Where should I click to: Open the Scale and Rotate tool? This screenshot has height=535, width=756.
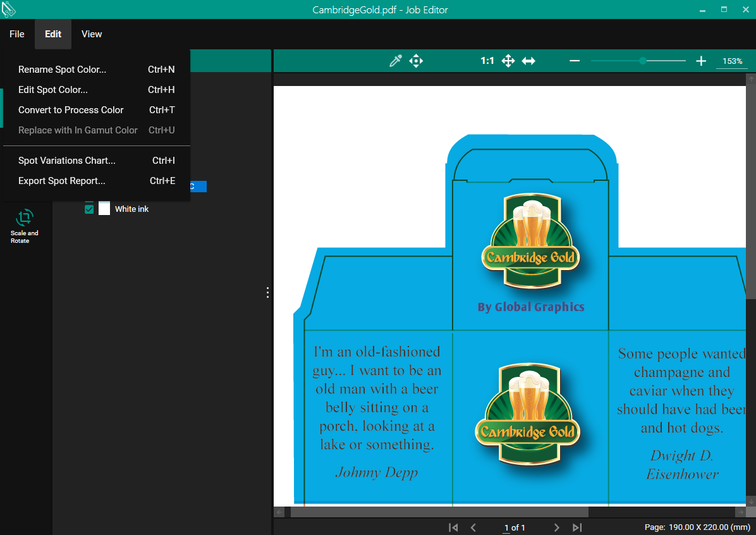pyautogui.click(x=24, y=226)
